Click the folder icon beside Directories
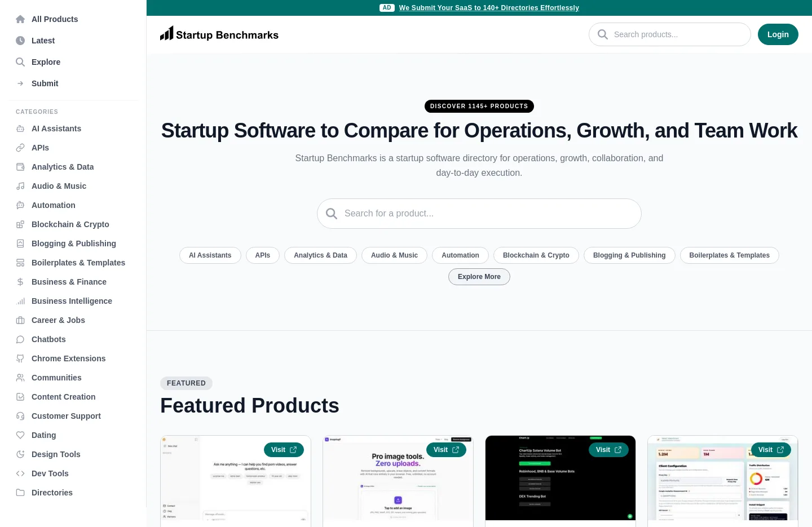 point(20,493)
